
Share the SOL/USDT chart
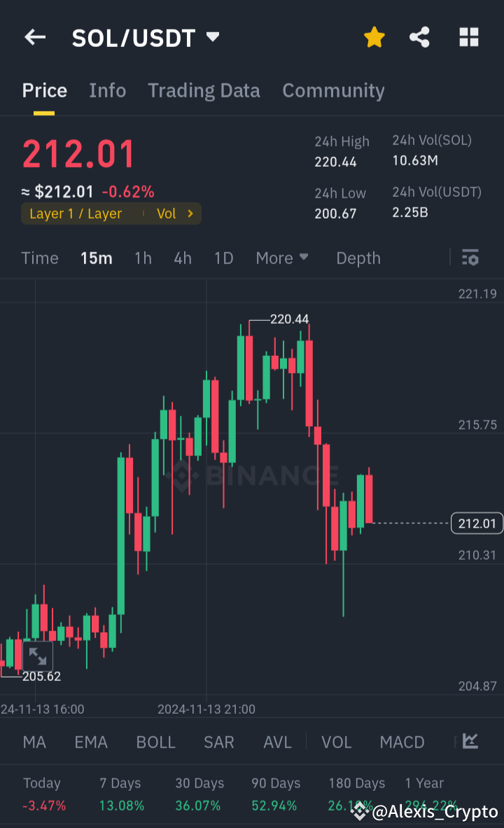coord(419,38)
